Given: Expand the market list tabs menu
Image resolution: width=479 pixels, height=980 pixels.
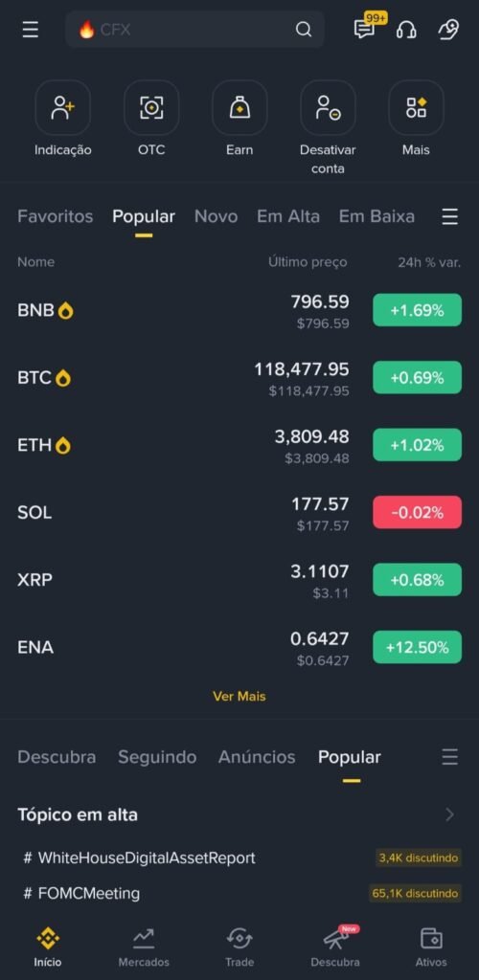Looking at the screenshot, I should (449, 217).
